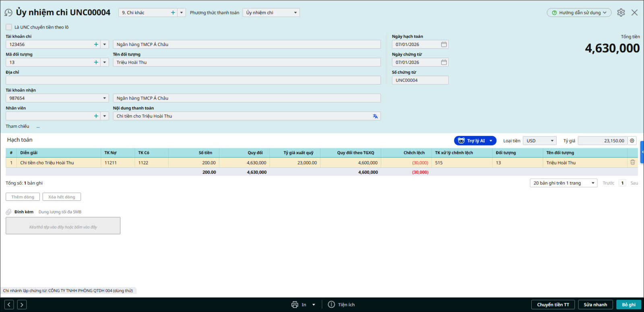Add new account with Tài khoản chi plus
644x312 pixels.
pos(96,44)
